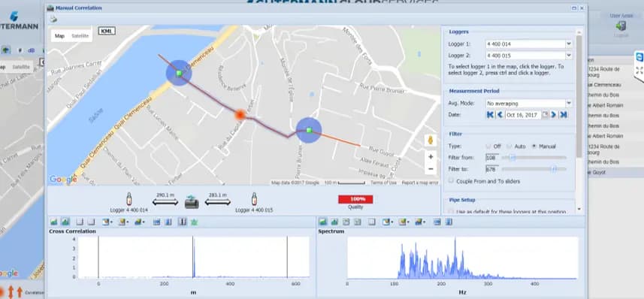
Task: Click the blank page icon in Spectrum toolbar
Action: pyautogui.click(x=372, y=222)
